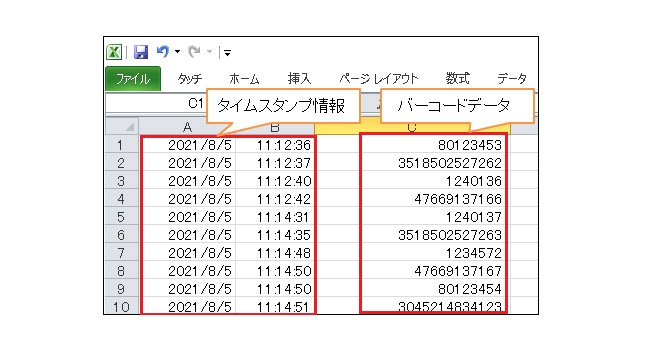Switch to the タッチ ribbon tab
The image size is (646, 360).
click(x=190, y=78)
